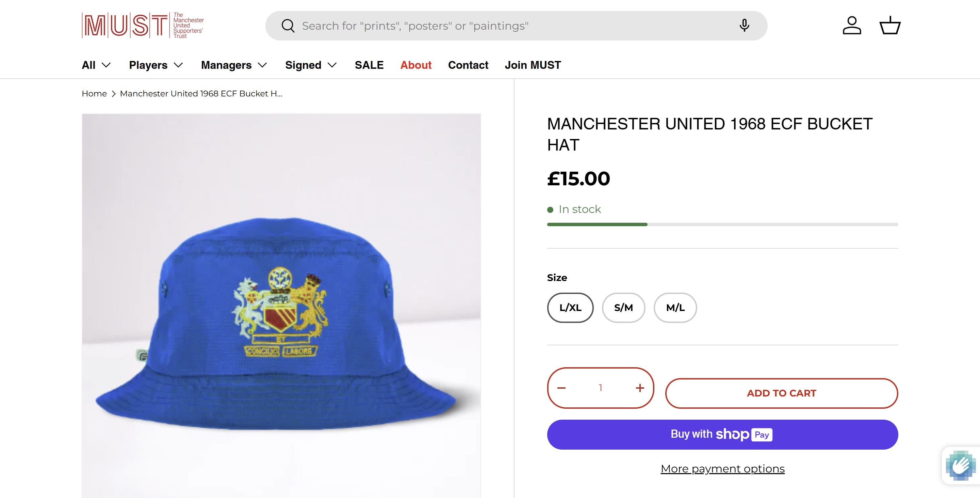Open the accessibility hand widget
Image resolution: width=980 pixels, height=498 pixels.
pos(960,465)
